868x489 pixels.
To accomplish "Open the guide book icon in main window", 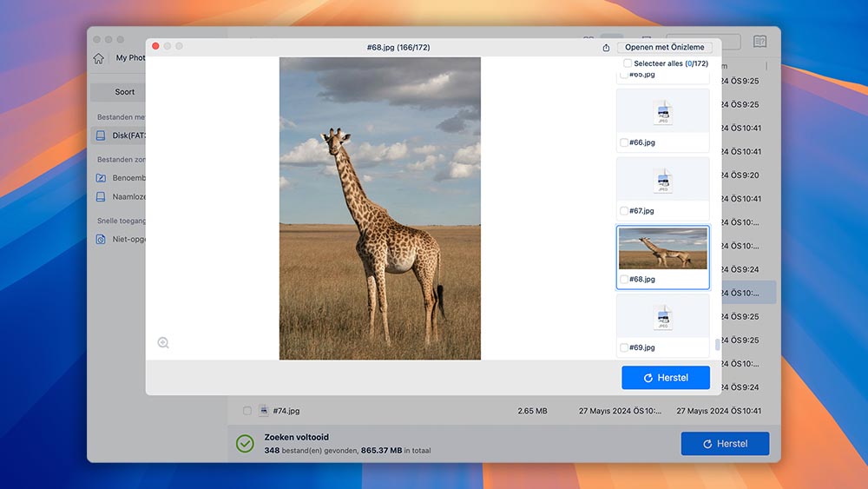I will pyautogui.click(x=759, y=42).
